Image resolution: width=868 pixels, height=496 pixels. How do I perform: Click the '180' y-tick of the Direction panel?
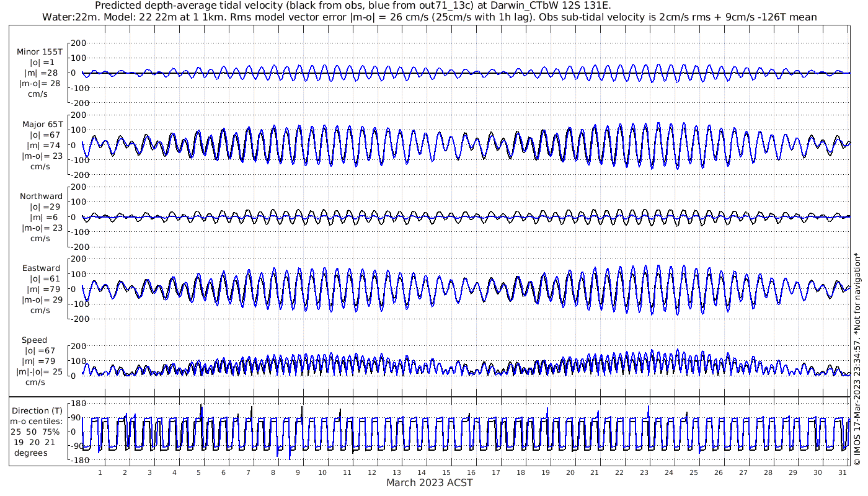pos(79,405)
